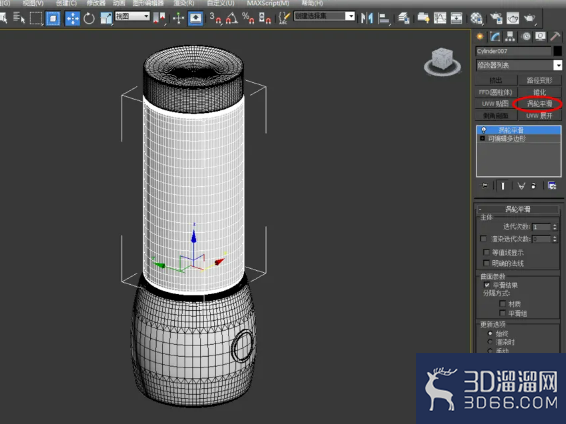Viewport: 566px width, 424px height.
Task: Click Make Unique icon
Action: (521, 186)
